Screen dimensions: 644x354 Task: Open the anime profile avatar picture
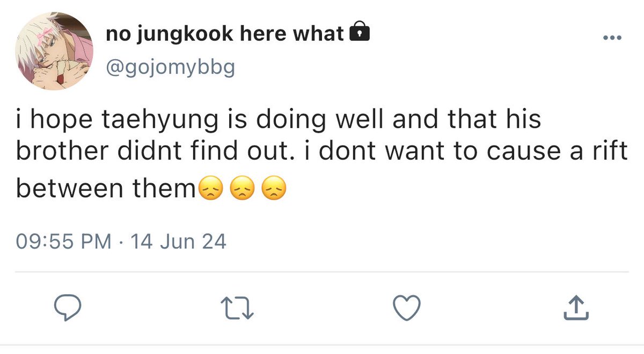pyautogui.click(x=54, y=52)
